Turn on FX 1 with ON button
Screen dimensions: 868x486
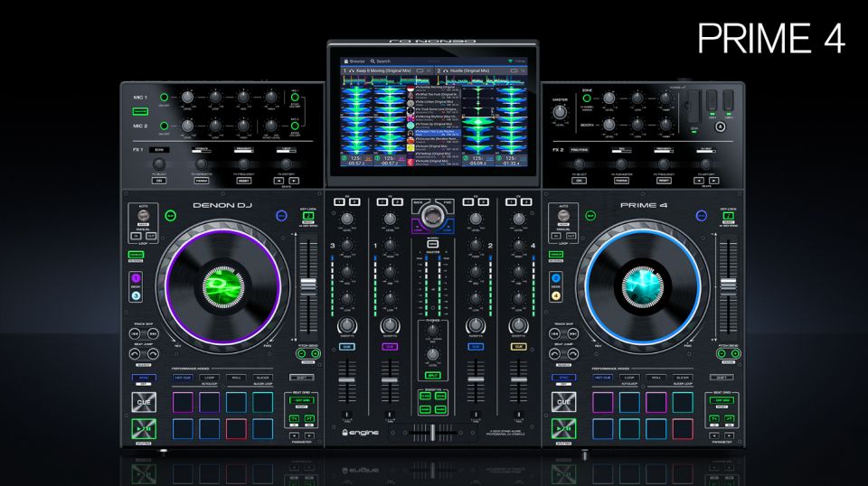(159, 180)
